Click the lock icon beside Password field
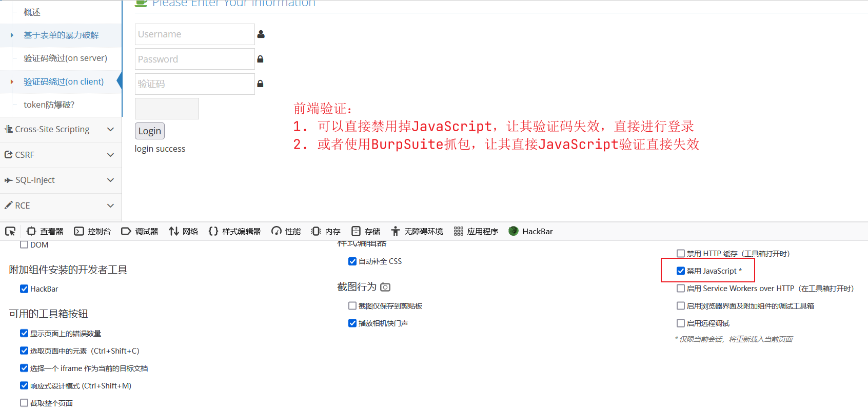 click(x=260, y=59)
